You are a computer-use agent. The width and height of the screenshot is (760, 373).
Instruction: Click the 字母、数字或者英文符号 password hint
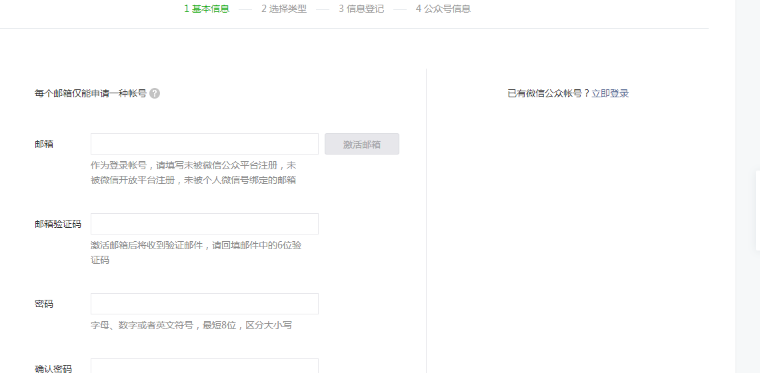pyautogui.click(x=191, y=325)
